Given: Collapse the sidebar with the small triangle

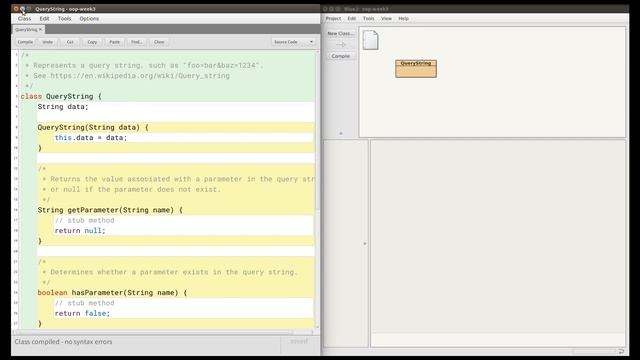Looking at the screenshot, I should [341, 133].
